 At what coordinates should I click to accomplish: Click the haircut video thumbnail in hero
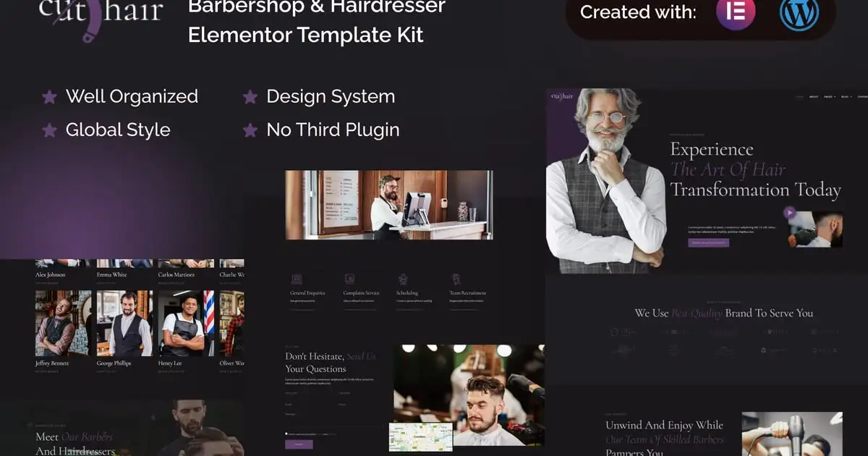[814, 229]
